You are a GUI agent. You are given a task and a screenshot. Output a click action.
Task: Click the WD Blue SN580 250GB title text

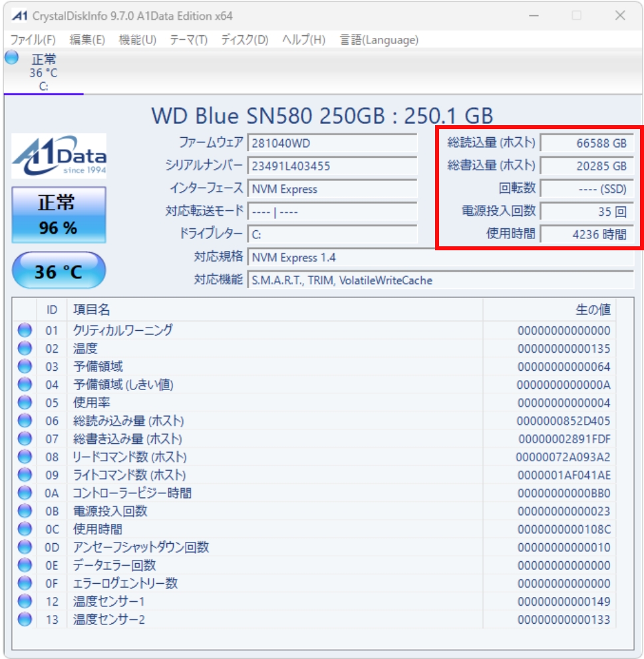tap(322, 116)
